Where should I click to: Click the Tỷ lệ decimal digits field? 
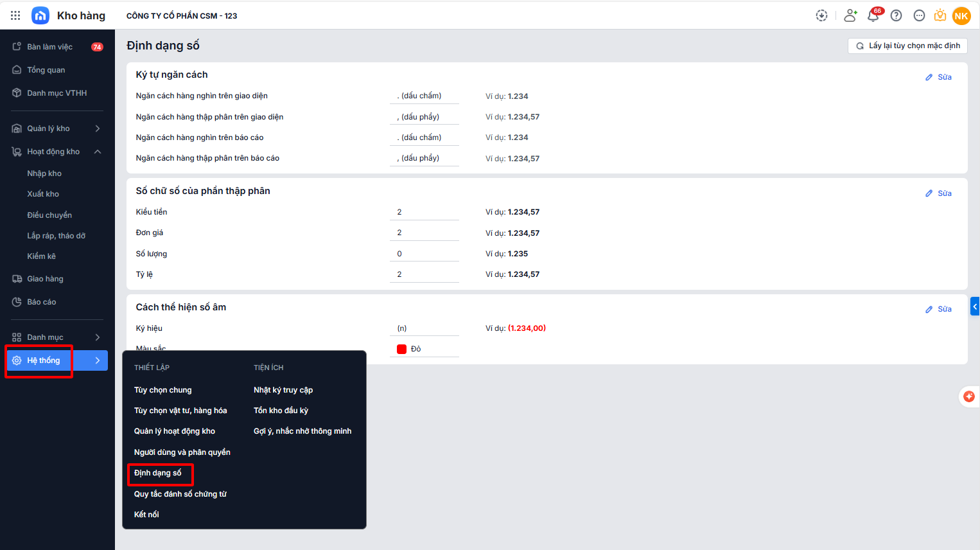pos(424,274)
